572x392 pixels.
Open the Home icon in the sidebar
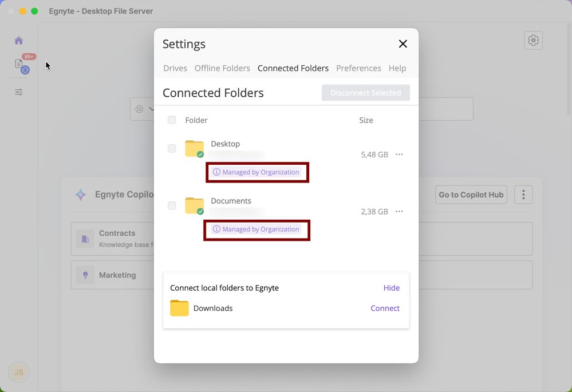[18, 41]
